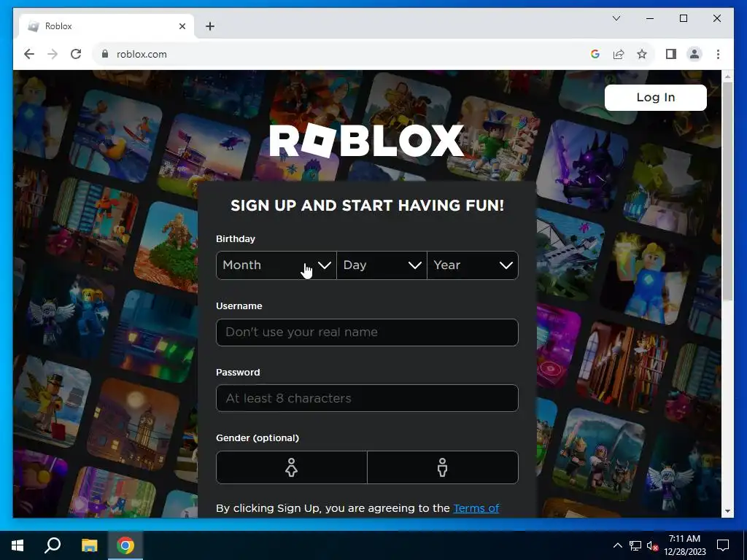The image size is (747, 560).
Task: Maximize the Chrome window
Action: click(683, 18)
